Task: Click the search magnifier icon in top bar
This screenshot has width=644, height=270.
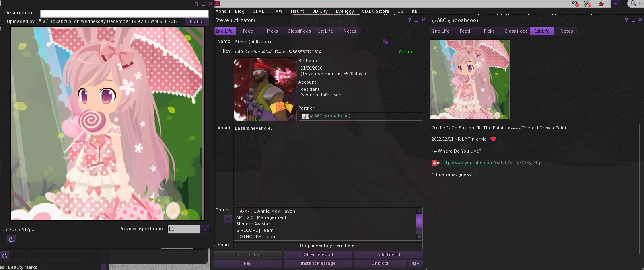Action: 633,4
